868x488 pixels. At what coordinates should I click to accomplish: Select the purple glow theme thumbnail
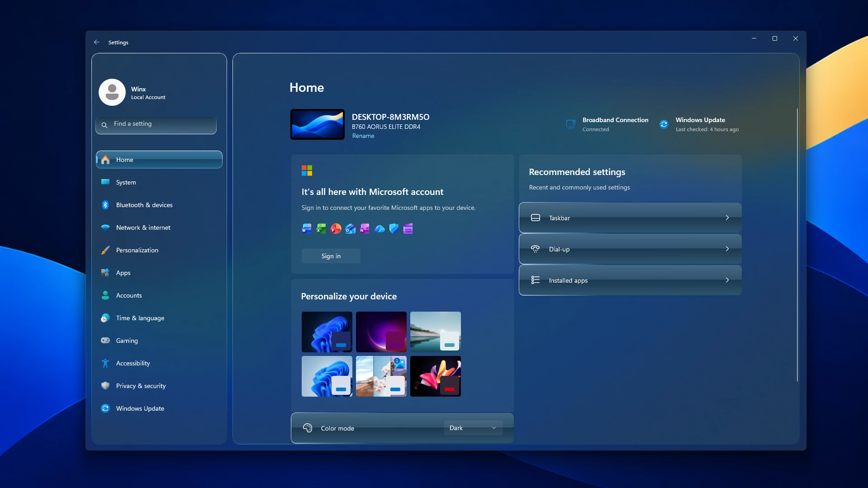point(381,332)
